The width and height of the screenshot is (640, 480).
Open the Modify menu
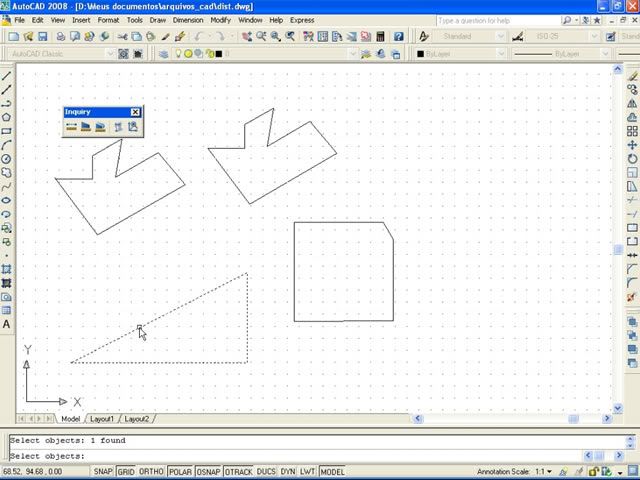pos(221,20)
